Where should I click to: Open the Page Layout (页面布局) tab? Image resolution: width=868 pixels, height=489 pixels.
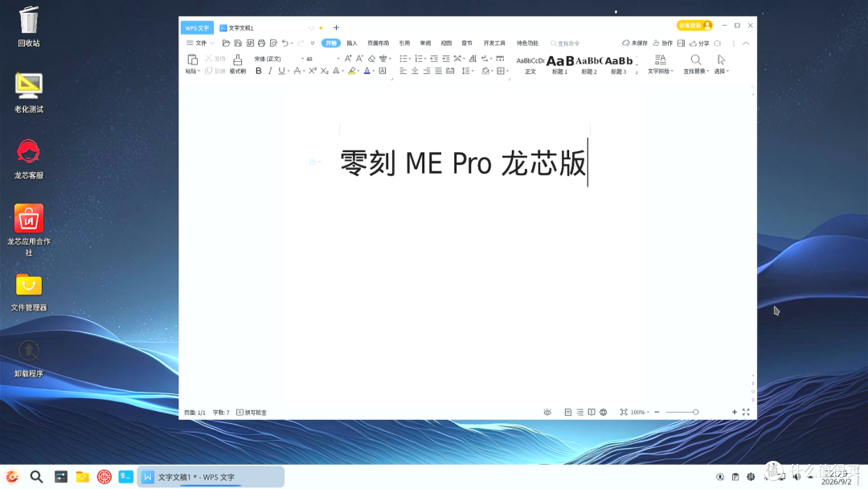click(378, 43)
